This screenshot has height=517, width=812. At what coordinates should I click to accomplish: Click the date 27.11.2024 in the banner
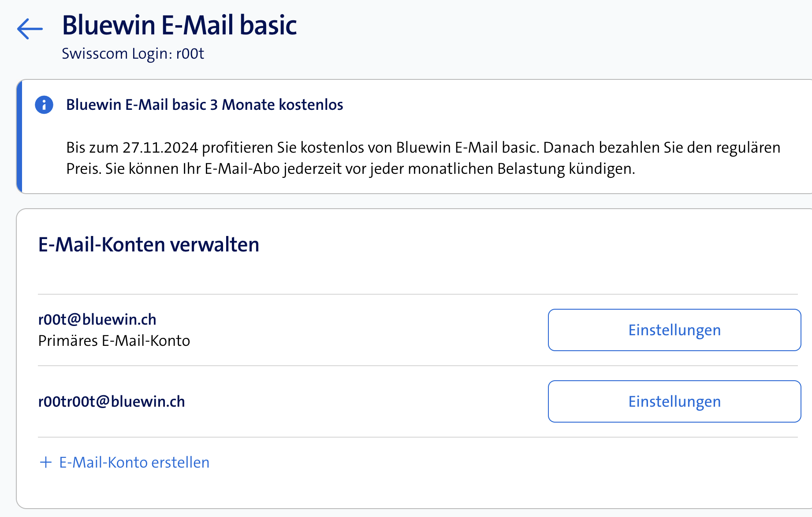(x=160, y=147)
